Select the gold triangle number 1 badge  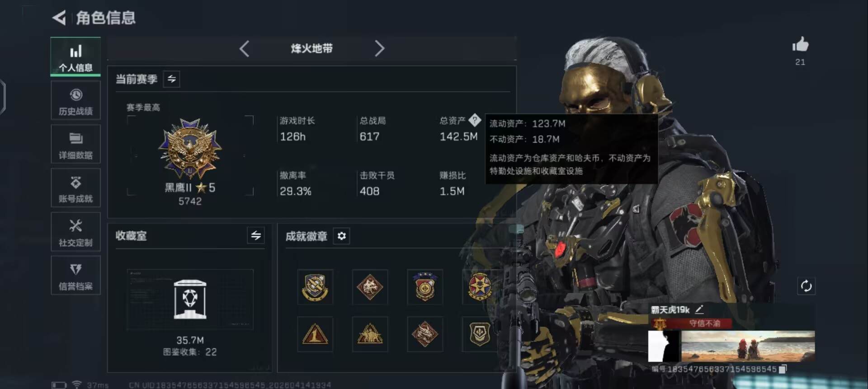315,334
